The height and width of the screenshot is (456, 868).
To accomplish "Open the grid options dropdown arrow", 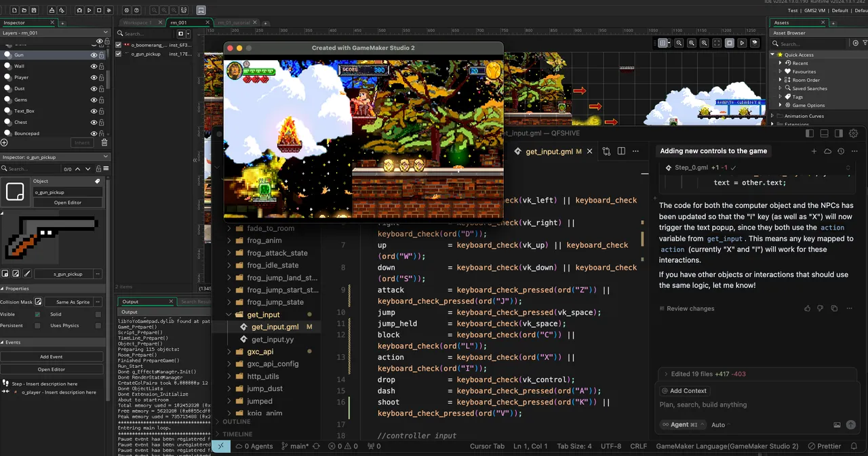I will click(669, 43).
